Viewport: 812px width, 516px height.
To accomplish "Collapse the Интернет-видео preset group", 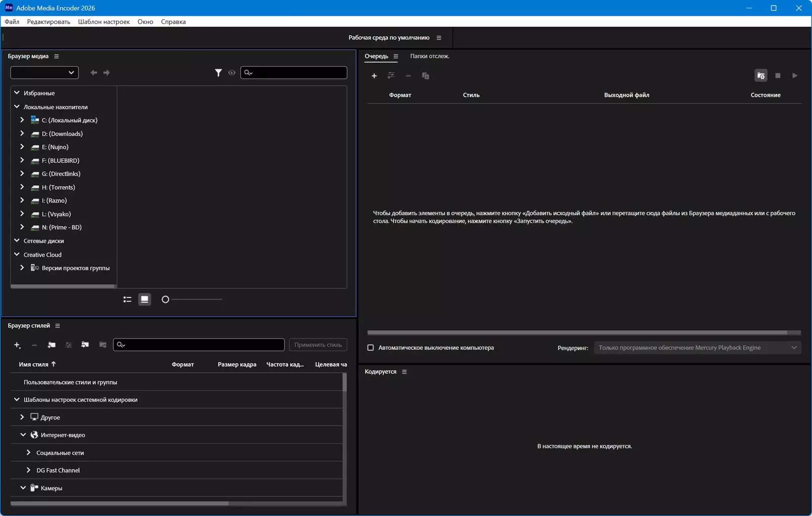I will (x=23, y=435).
